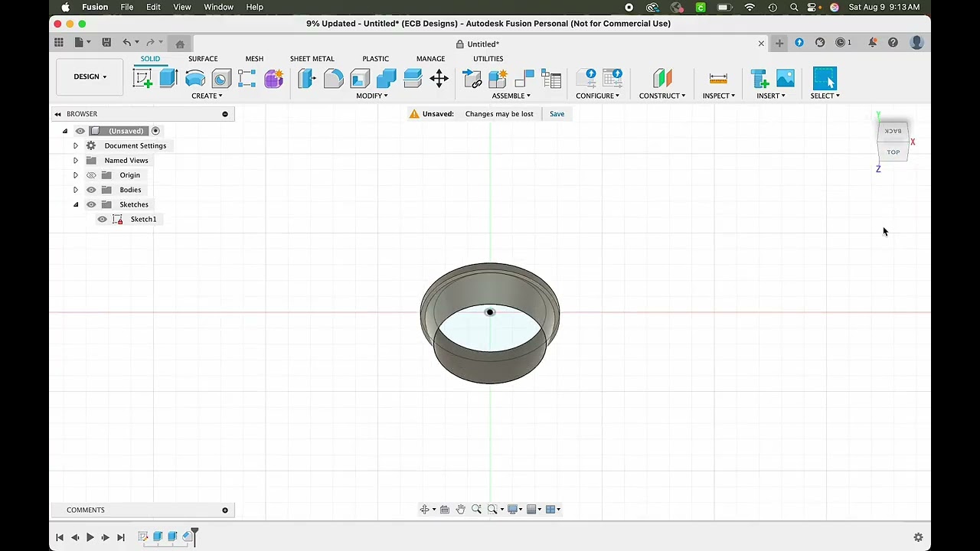Select the Press Pull tool
This screenshot has height=551, width=980.
(x=307, y=78)
